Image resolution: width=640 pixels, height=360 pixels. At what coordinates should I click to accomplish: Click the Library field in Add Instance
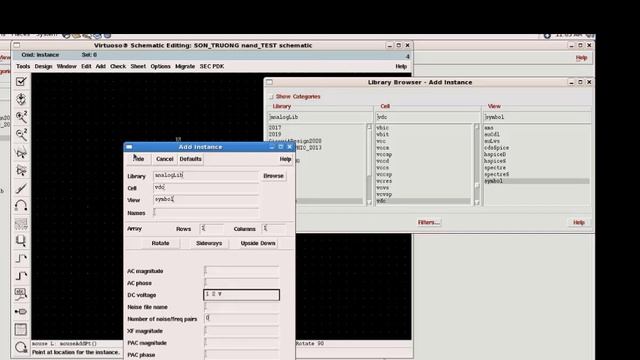pyautogui.click(x=206, y=176)
